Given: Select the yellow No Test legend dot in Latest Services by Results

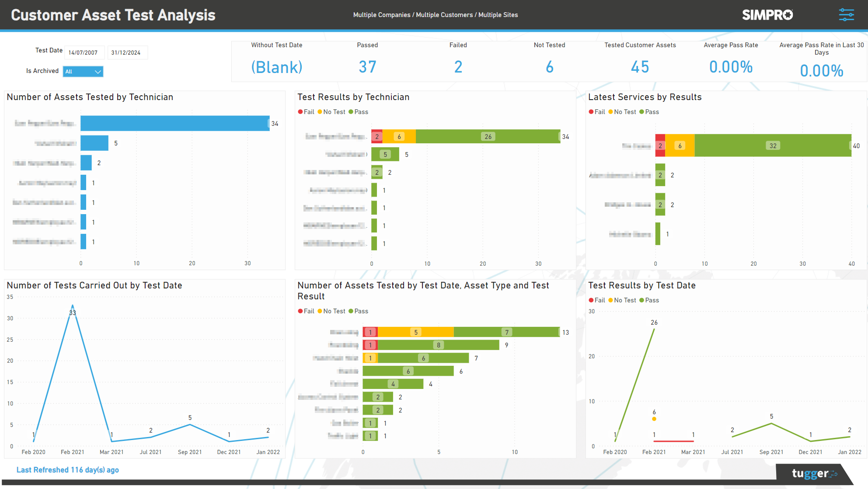Looking at the screenshot, I should point(611,112).
